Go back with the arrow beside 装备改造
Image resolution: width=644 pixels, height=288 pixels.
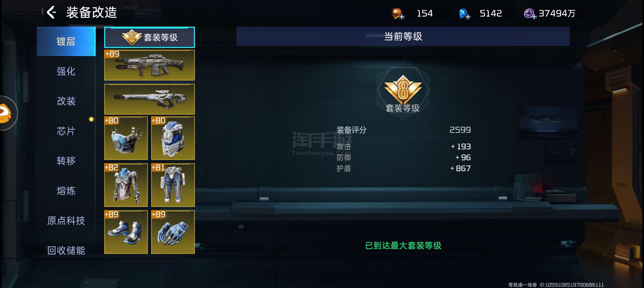point(52,12)
